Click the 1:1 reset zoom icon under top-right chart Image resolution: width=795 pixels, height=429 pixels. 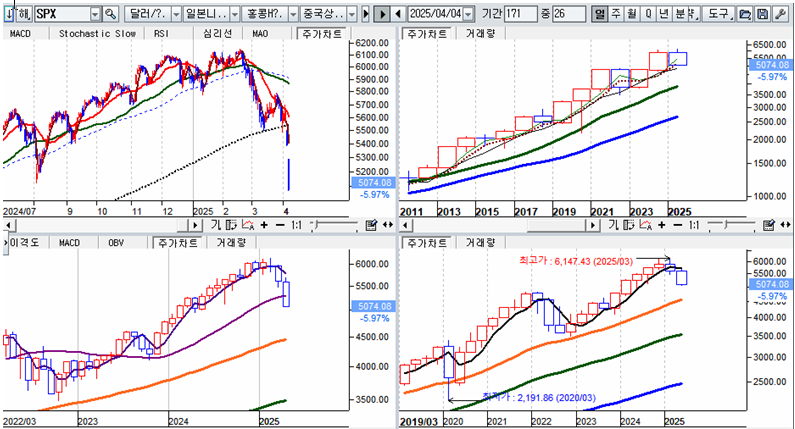point(694,225)
